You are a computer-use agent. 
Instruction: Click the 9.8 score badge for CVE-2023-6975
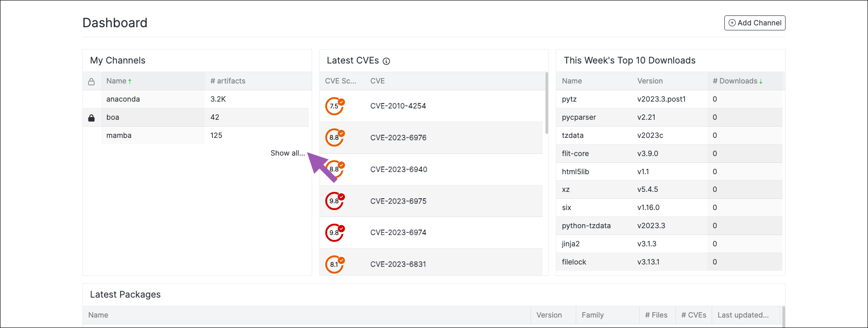[x=335, y=201]
